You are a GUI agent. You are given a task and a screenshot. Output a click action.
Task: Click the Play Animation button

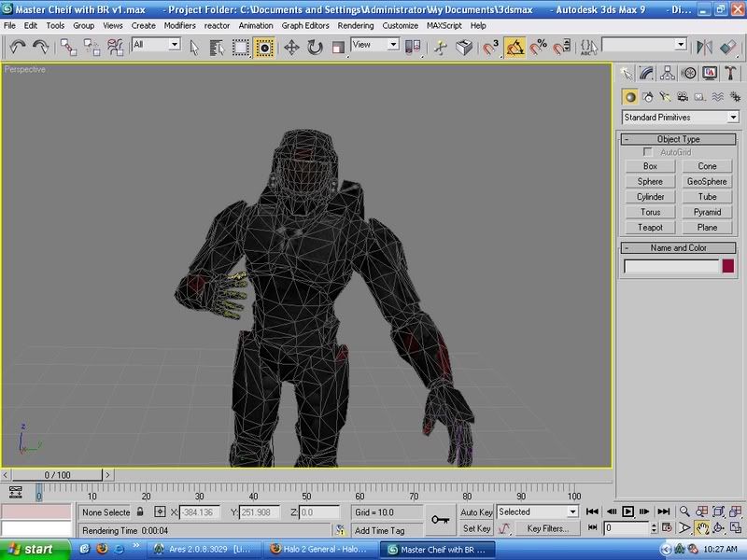tap(627, 511)
